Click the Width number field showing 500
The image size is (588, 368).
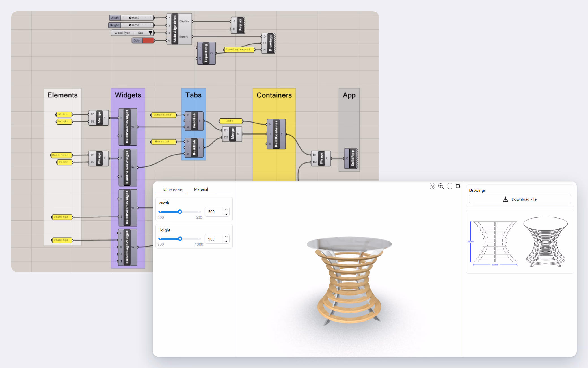(214, 212)
